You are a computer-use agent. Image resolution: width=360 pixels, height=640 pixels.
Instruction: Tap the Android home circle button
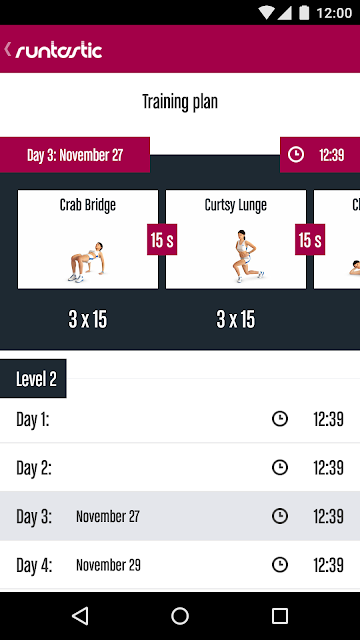(180, 616)
